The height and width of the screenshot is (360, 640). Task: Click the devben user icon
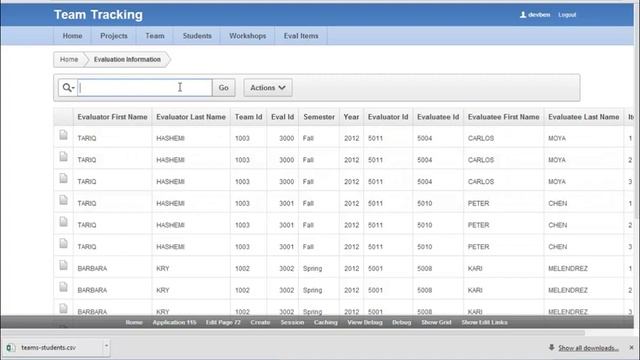[x=523, y=15]
